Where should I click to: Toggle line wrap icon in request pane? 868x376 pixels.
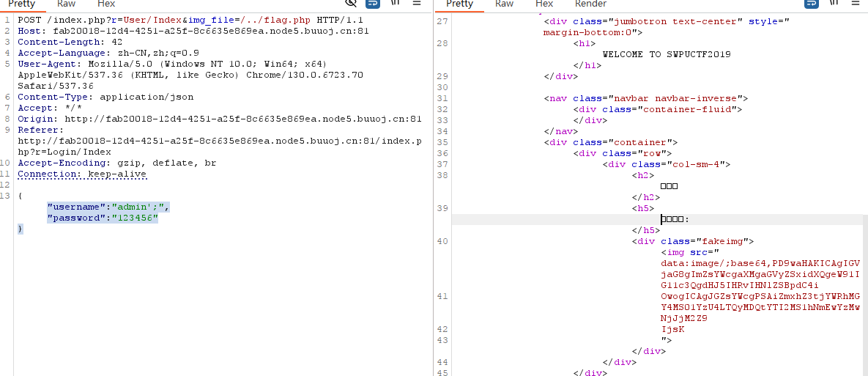pos(373,4)
